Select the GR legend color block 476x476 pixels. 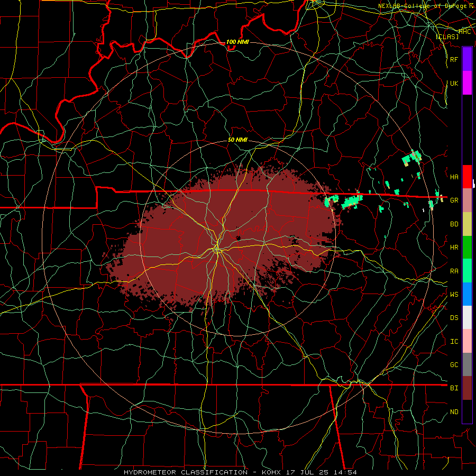click(467, 200)
